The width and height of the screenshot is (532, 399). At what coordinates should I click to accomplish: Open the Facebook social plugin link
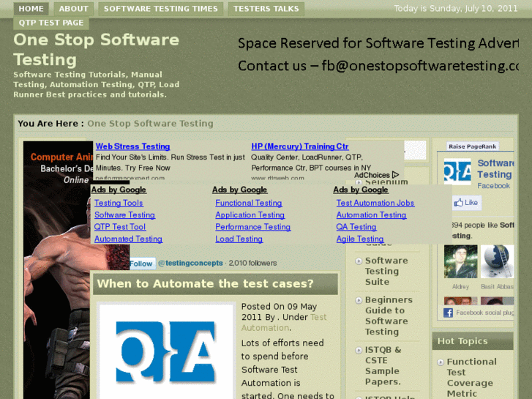coord(485,313)
